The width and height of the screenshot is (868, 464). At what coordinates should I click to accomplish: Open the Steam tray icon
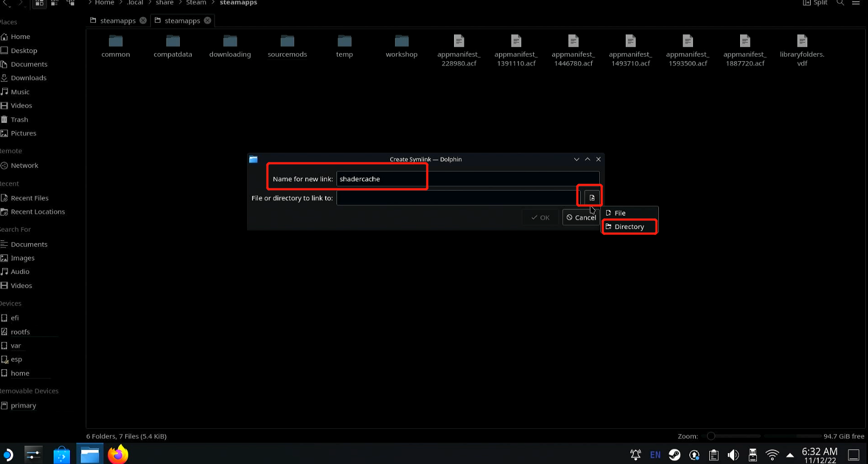point(674,455)
